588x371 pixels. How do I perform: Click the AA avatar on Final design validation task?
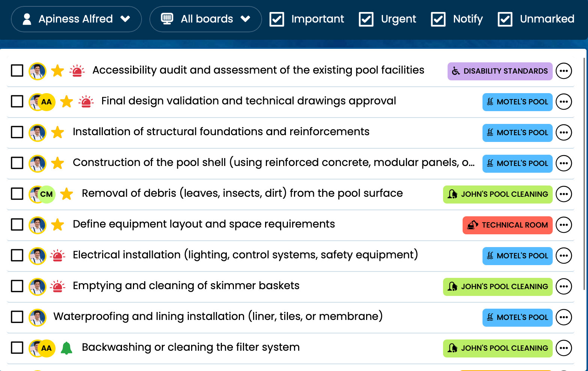pyautogui.click(x=47, y=102)
